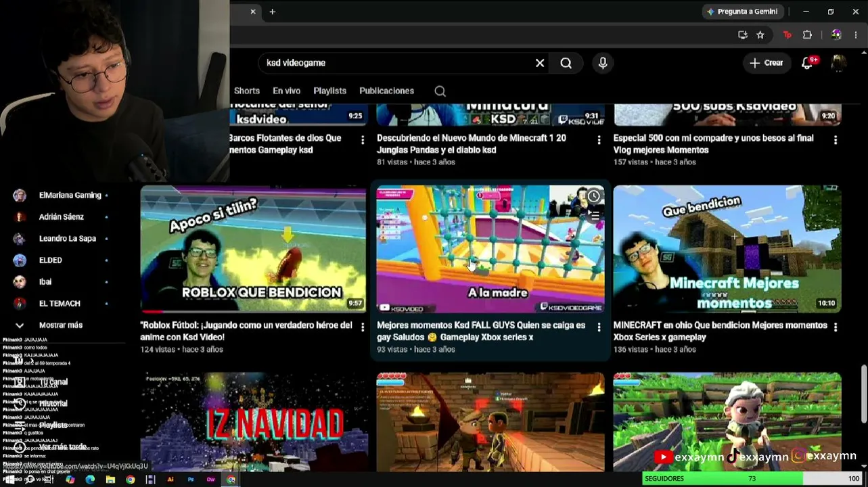Image resolution: width=868 pixels, height=487 pixels.
Task: Open YouTube notifications bell
Action: pos(807,63)
